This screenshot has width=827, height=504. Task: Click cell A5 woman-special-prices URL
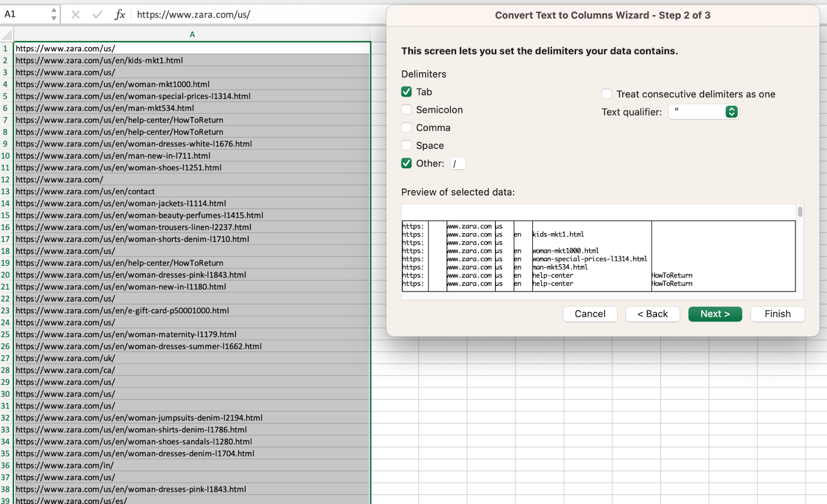coord(192,96)
